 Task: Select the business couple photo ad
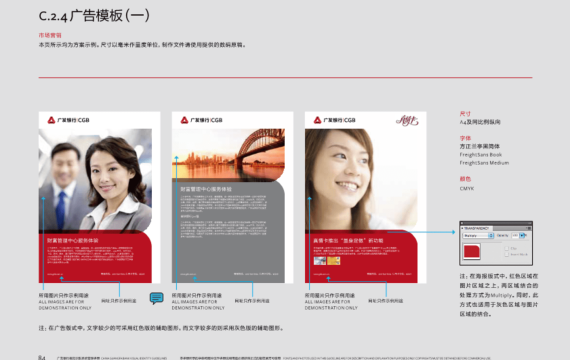click(95, 180)
